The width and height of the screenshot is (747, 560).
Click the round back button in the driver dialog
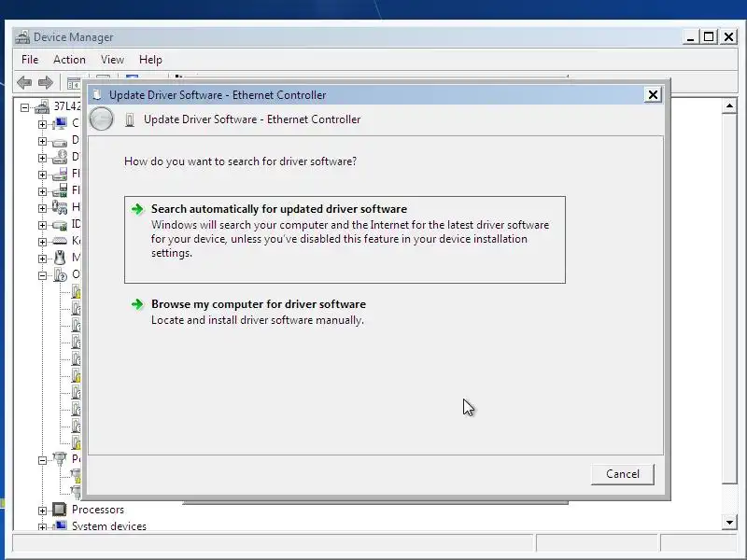(x=102, y=119)
